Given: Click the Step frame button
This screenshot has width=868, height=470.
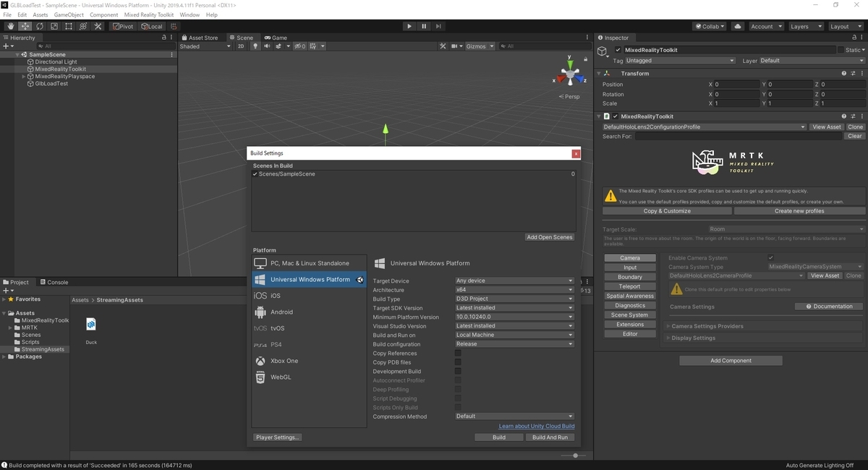Looking at the screenshot, I should 438,26.
